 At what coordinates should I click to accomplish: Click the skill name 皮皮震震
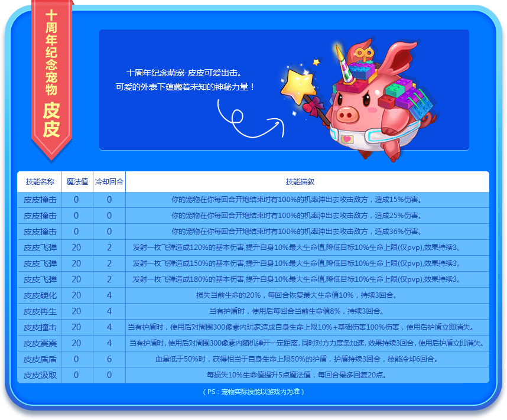click(x=40, y=343)
